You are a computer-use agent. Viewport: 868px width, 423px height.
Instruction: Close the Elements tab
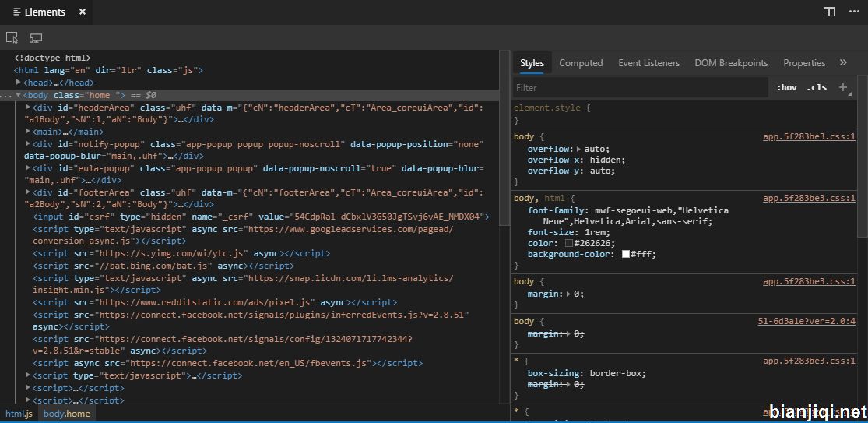pos(83,12)
